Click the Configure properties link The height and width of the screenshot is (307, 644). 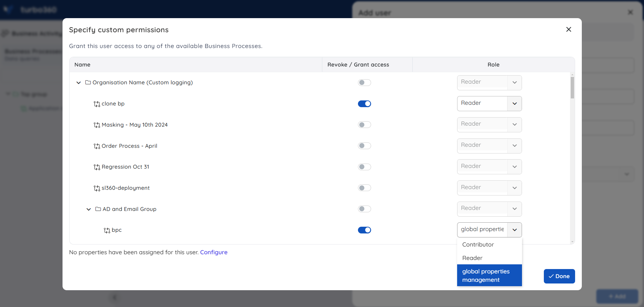coord(214,252)
